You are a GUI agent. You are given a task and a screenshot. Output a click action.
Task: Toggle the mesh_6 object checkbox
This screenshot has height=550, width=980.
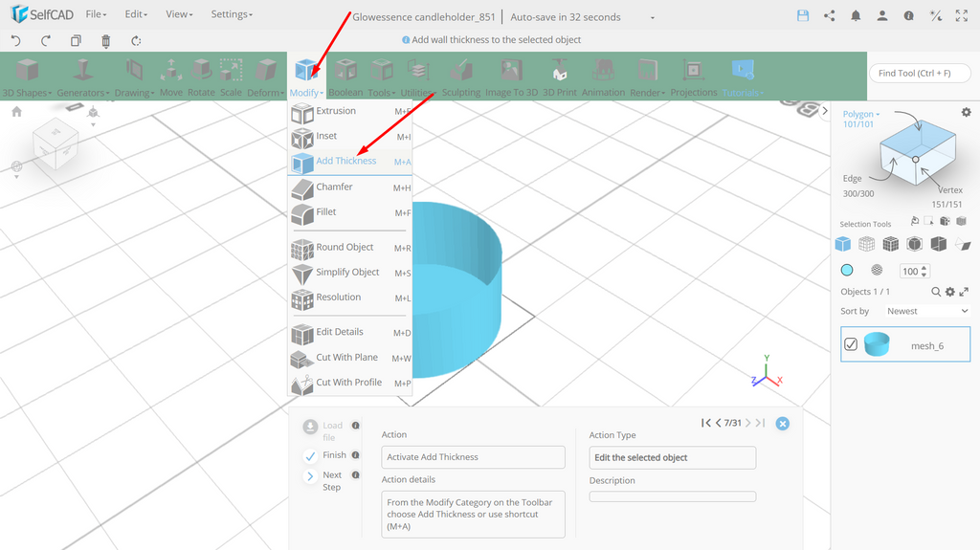click(x=851, y=344)
